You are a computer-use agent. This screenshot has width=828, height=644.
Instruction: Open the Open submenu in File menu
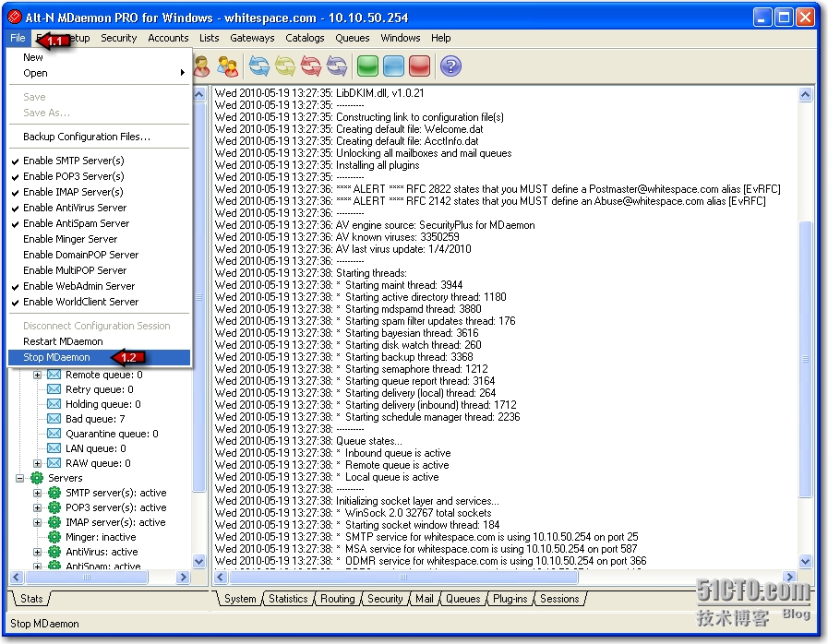point(100,73)
